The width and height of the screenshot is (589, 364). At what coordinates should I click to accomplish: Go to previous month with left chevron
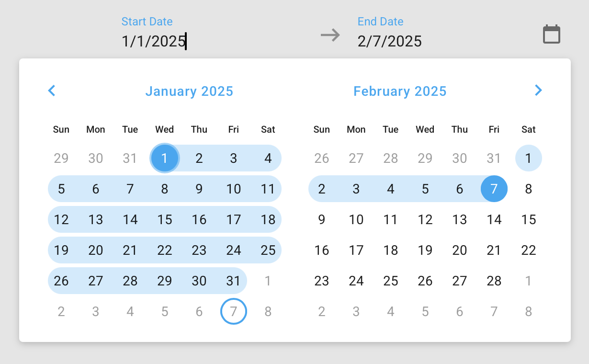[52, 91]
